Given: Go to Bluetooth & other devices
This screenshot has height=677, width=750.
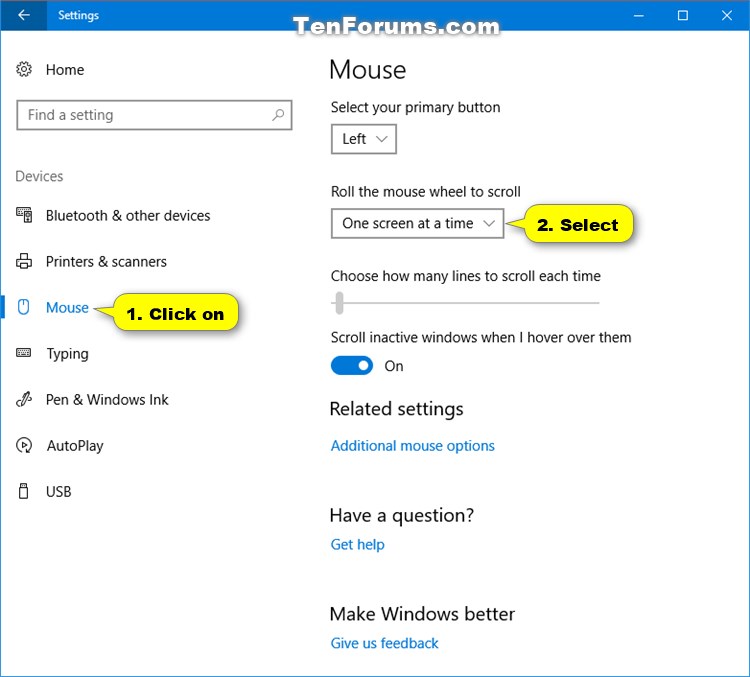Looking at the screenshot, I should click(x=128, y=216).
